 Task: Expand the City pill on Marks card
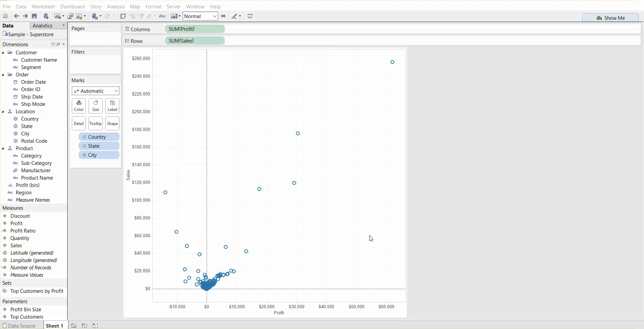point(84,155)
